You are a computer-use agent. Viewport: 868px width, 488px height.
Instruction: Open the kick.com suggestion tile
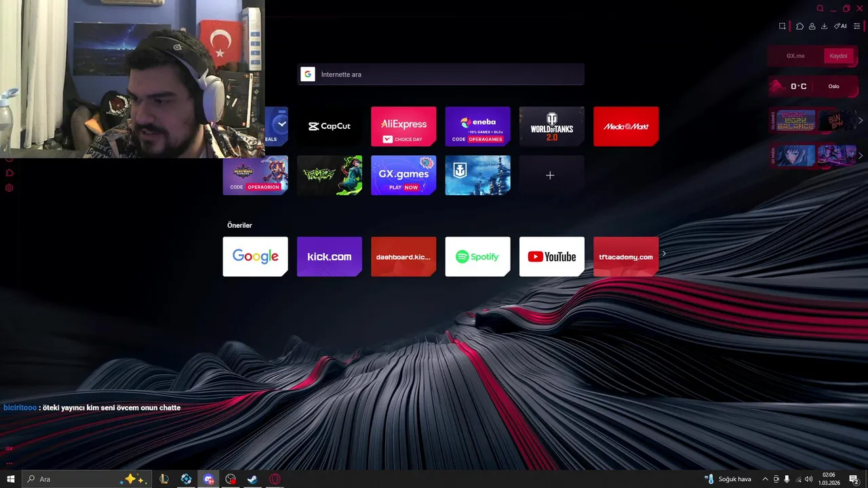pos(330,256)
